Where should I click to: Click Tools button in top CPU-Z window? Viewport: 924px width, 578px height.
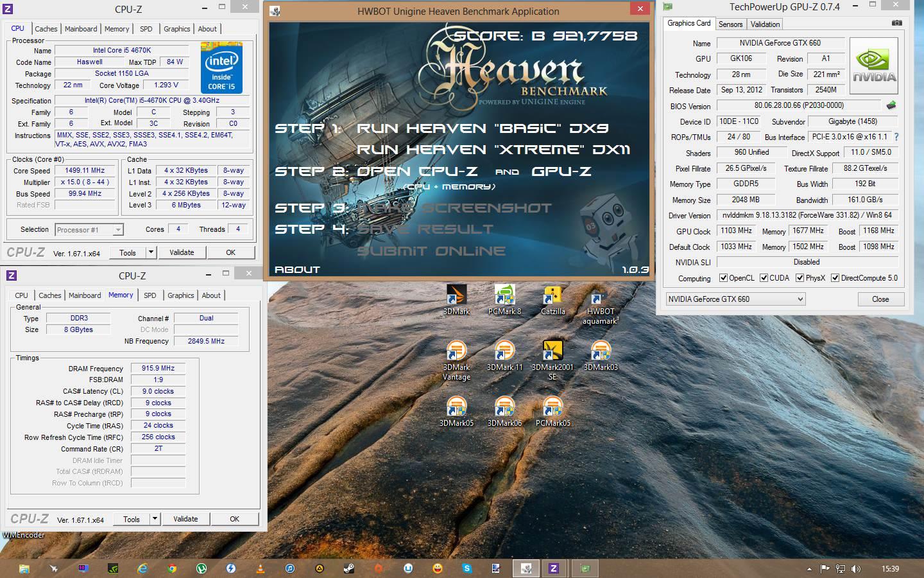(128, 252)
